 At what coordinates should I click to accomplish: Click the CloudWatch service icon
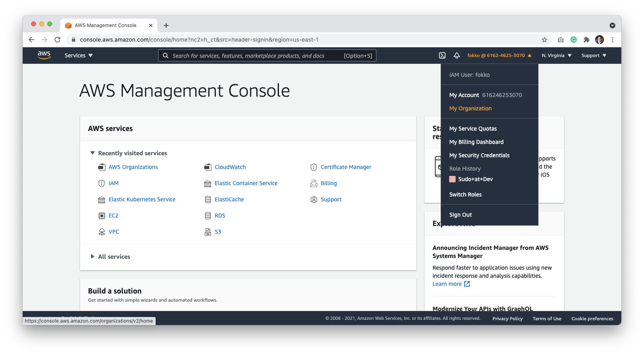(x=208, y=167)
